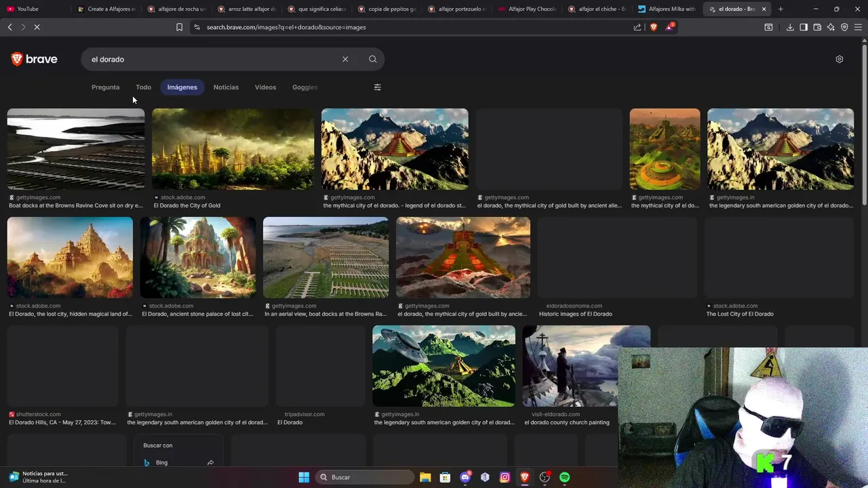Open the Brave hamburger menu
Screen dimensions: 868x488
click(x=858, y=27)
